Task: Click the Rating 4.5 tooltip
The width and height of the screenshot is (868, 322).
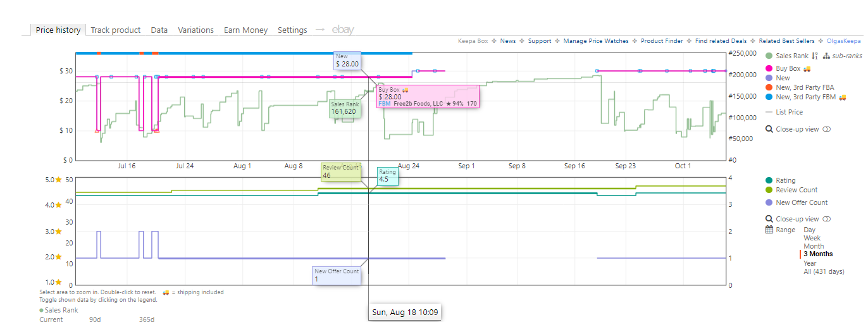Action: pyautogui.click(x=388, y=176)
